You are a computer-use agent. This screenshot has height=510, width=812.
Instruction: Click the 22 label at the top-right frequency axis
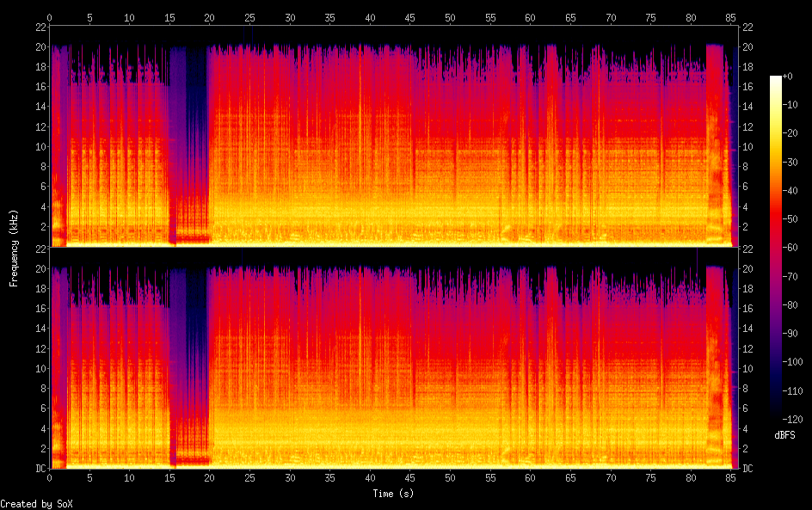747,28
